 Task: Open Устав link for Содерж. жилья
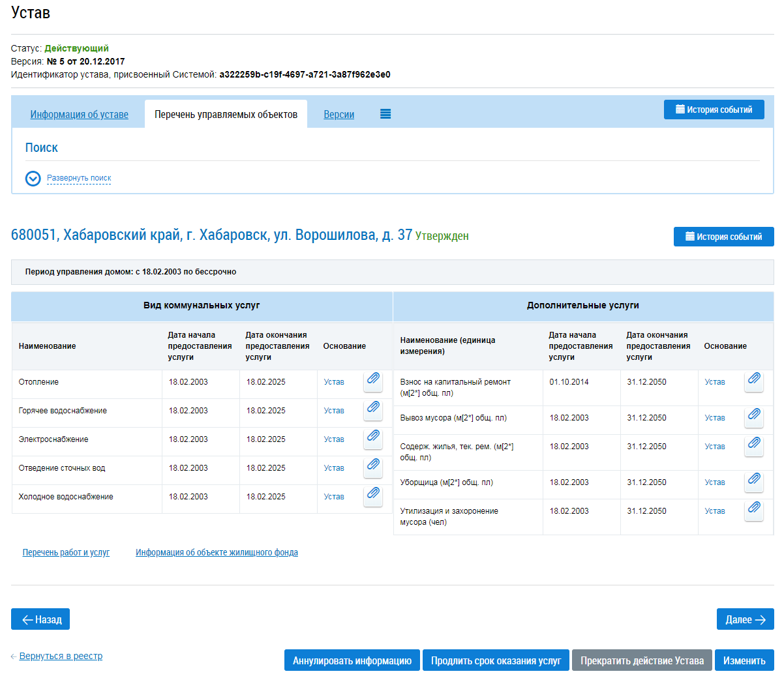point(715,447)
